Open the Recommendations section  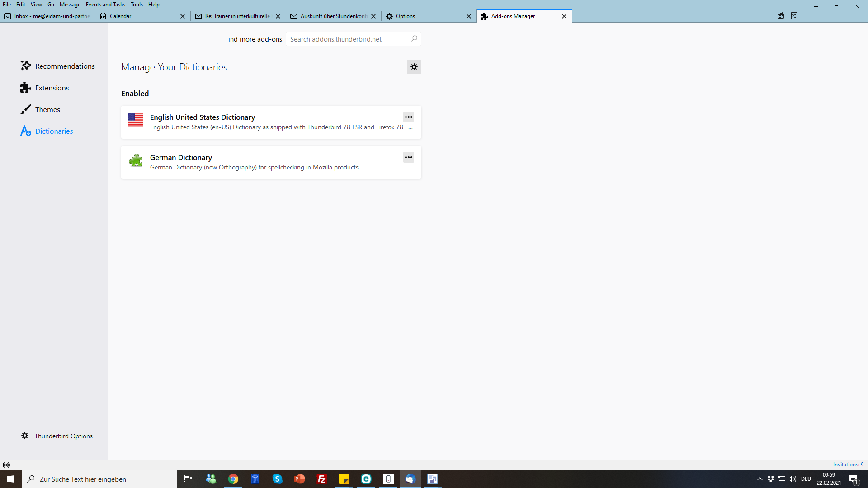57,66
